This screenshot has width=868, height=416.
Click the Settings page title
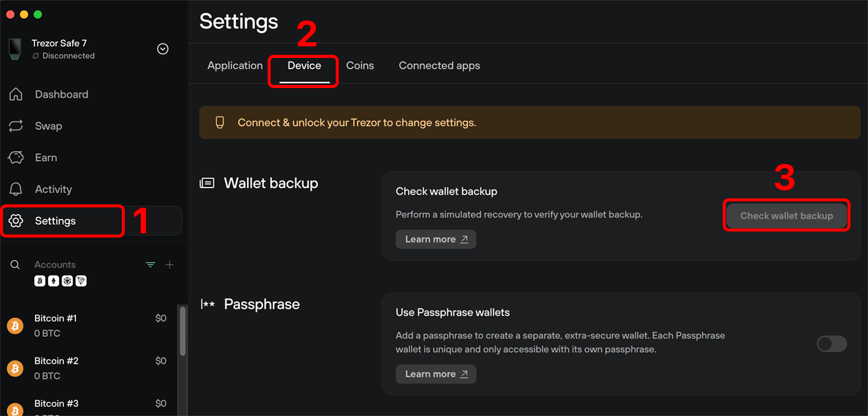coord(239,21)
